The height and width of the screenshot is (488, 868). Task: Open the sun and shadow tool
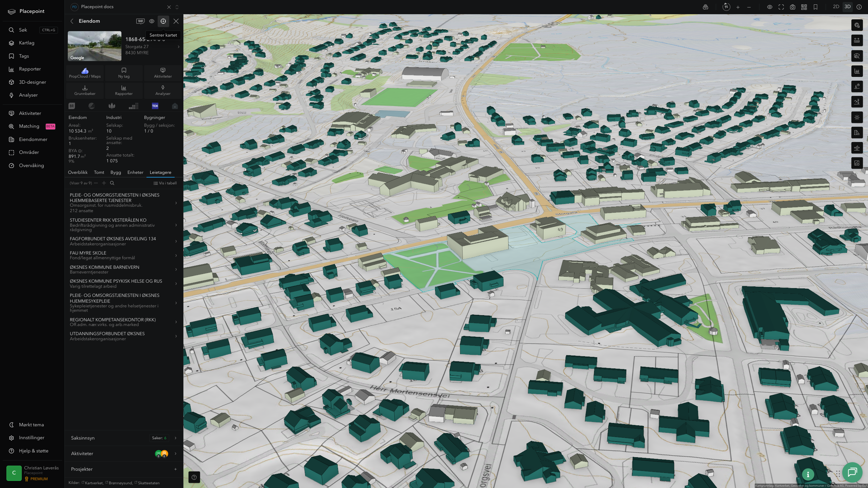pyautogui.click(x=857, y=117)
